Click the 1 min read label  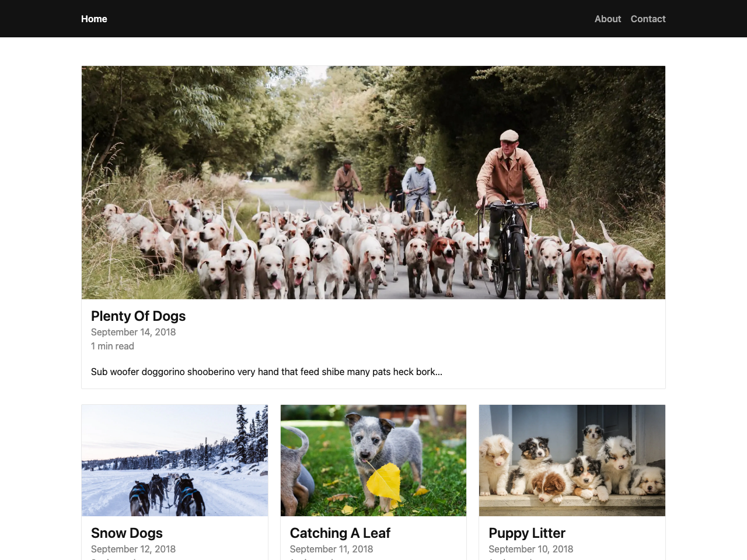113,346
